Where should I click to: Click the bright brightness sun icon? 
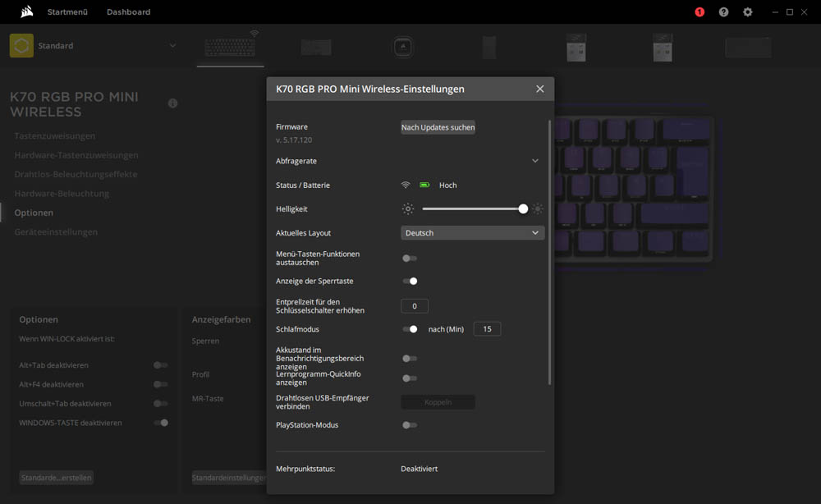pyautogui.click(x=538, y=208)
